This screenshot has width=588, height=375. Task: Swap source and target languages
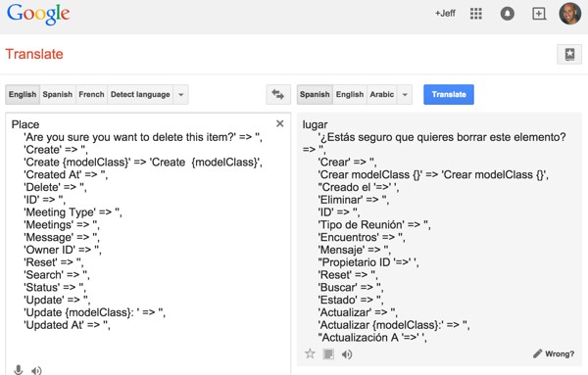(x=278, y=94)
